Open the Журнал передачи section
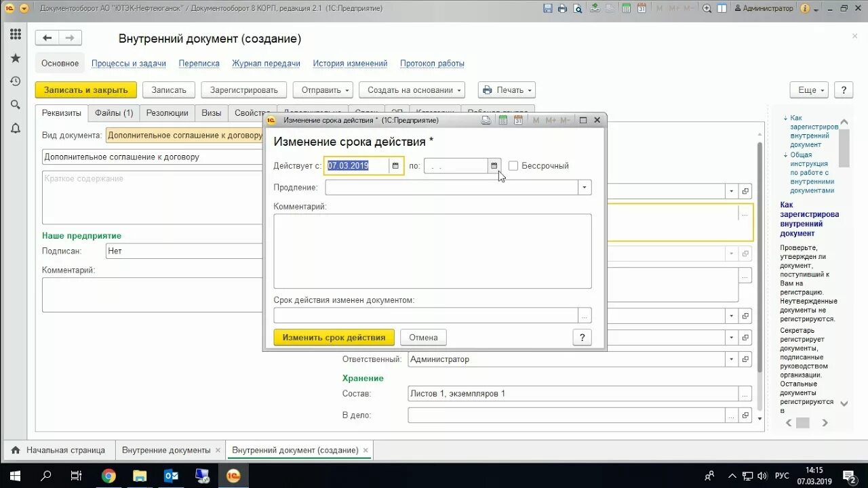The image size is (868, 488). pyautogui.click(x=266, y=62)
